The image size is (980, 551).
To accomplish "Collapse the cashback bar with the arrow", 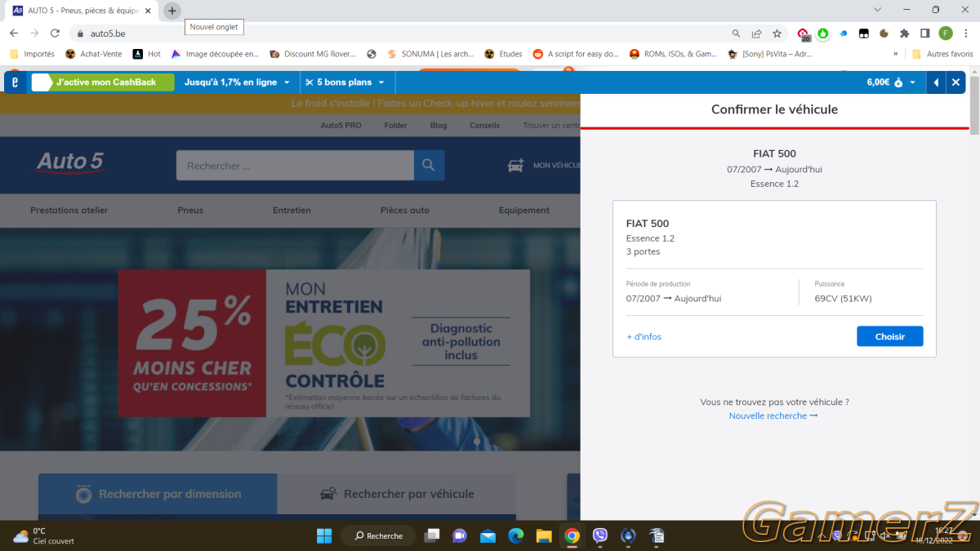I will click(x=937, y=82).
